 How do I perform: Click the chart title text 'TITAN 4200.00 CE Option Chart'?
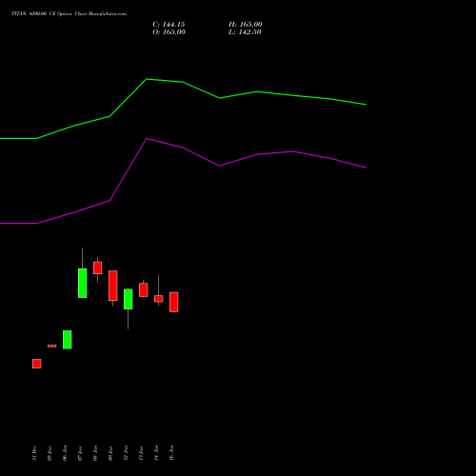(49, 14)
